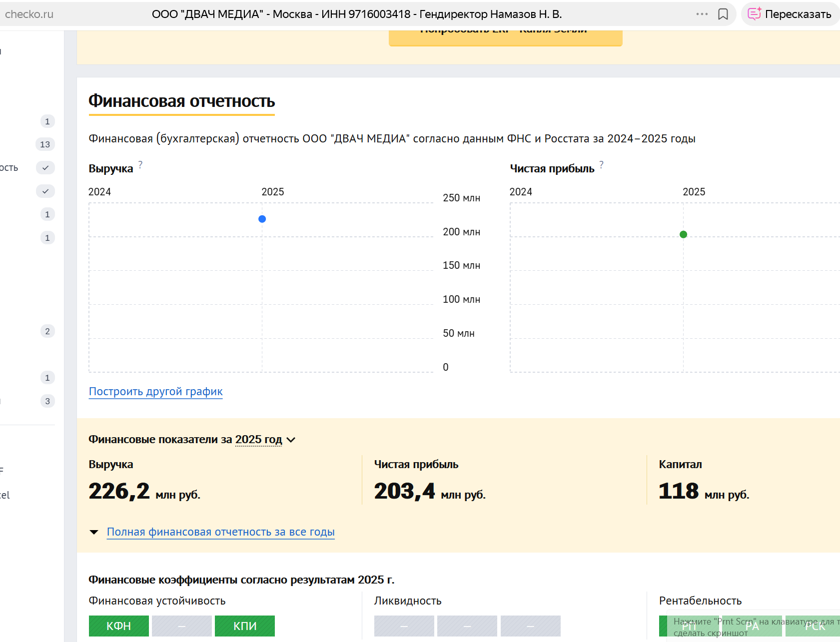Click the second sidebar checkmark badge

click(45, 191)
